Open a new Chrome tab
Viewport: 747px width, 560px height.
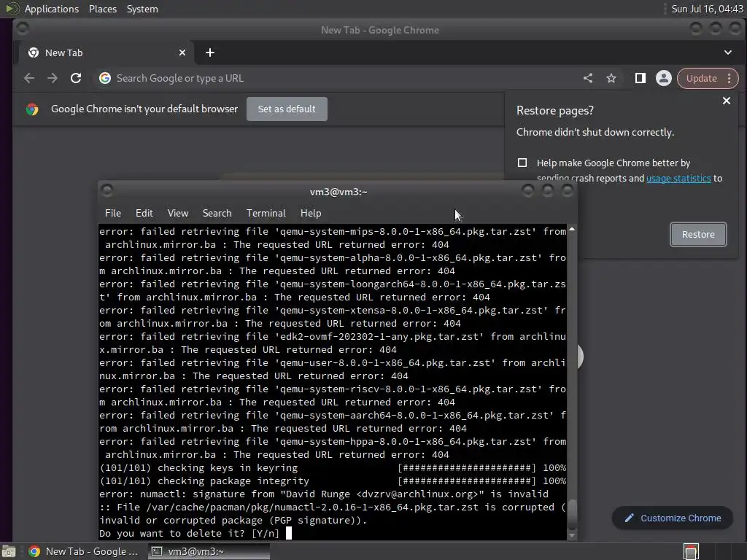click(210, 52)
